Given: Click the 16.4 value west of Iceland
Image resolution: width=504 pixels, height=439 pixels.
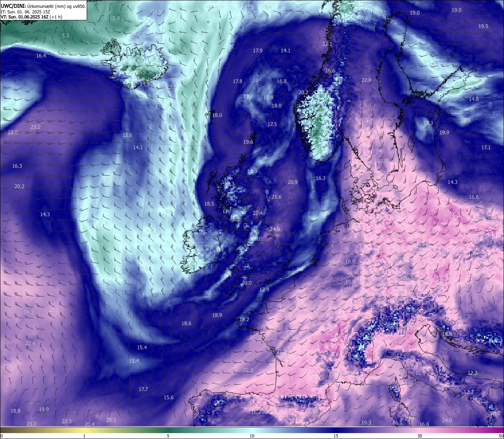Looking at the screenshot, I should click(41, 56).
